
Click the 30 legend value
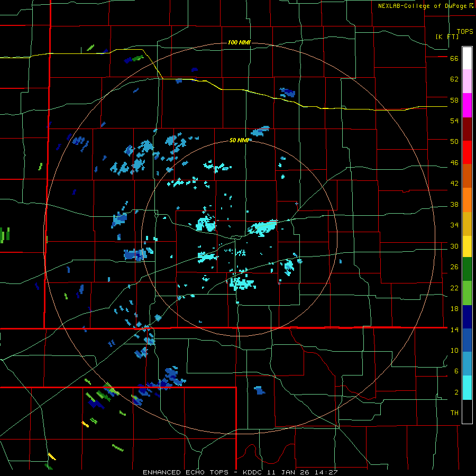(x=454, y=246)
